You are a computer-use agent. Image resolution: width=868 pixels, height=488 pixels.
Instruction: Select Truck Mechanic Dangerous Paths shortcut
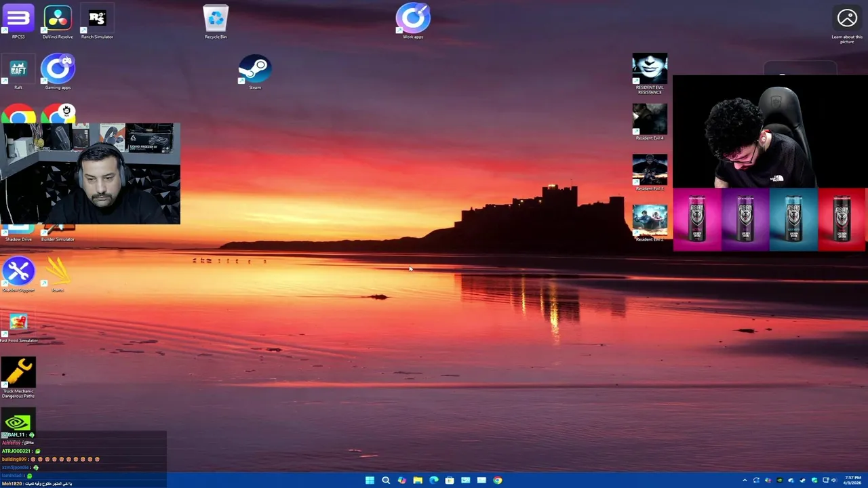18,378
